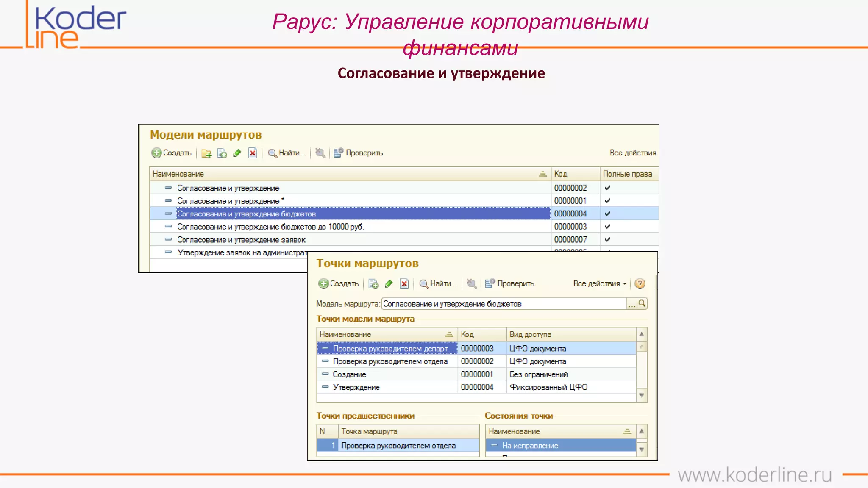Mark for deletion icon in Модели маршрутов
Screen dimensions: 868x488
pos(253,153)
